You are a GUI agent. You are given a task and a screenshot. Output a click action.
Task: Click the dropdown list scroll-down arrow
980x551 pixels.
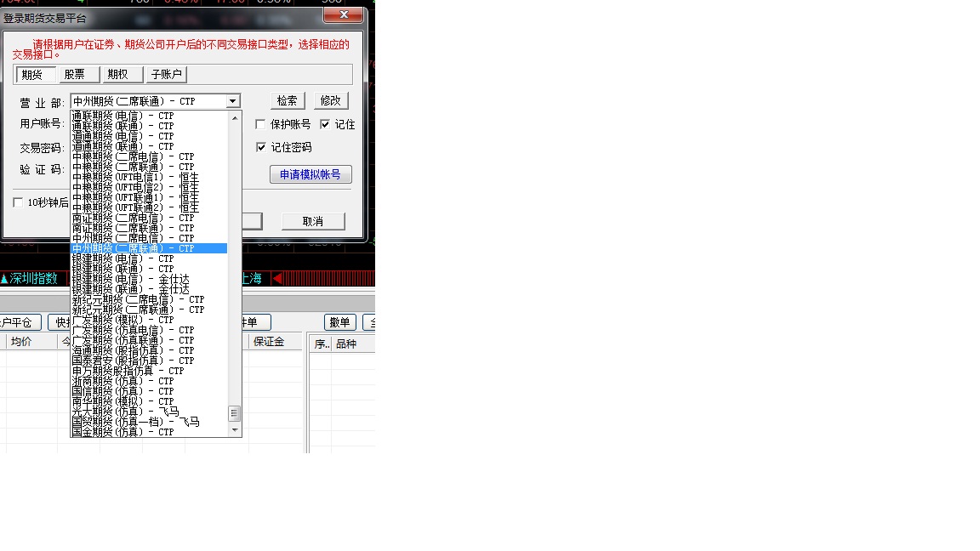[235, 430]
